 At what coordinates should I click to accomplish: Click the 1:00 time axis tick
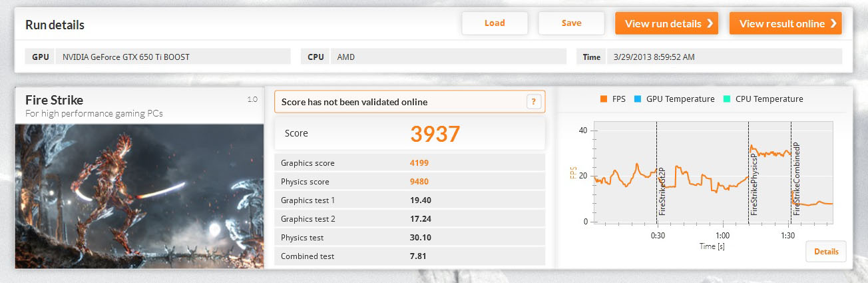tap(722, 236)
